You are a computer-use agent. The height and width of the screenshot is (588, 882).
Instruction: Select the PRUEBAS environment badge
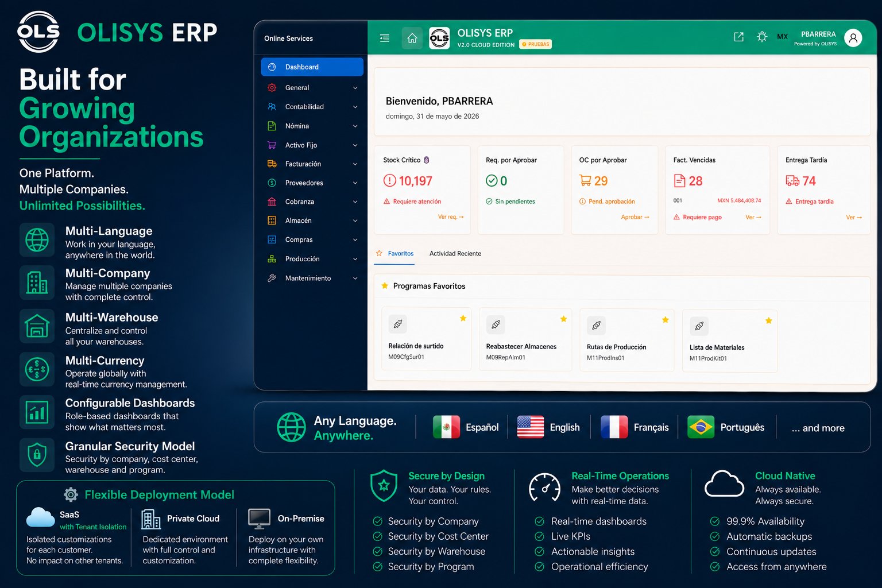[535, 44]
